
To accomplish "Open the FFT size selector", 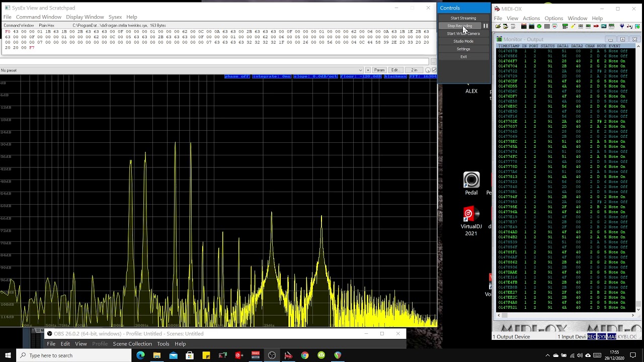I will coord(423,76).
